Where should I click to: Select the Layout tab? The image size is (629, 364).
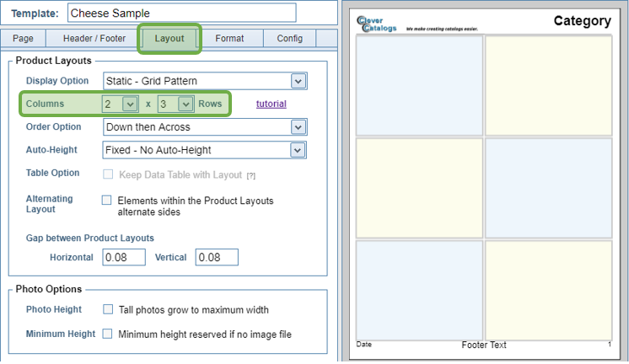(x=169, y=39)
